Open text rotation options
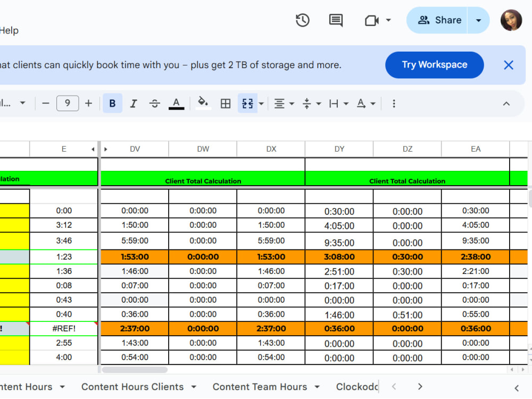The width and height of the screenshot is (532, 399). tap(366, 104)
